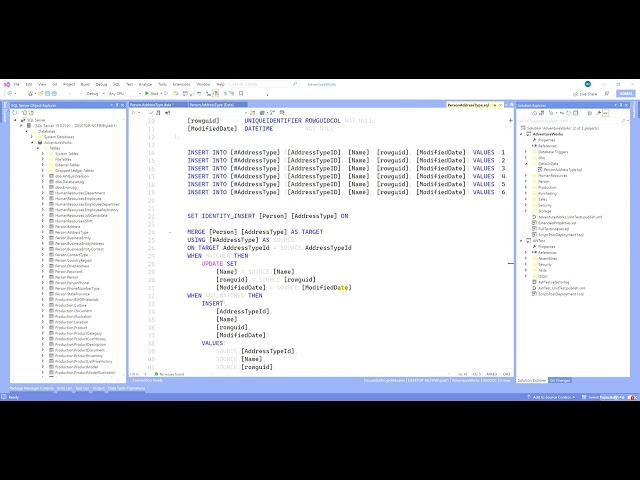Image resolution: width=640 pixels, height=480 pixels.
Task: Pin the SQL Server Object Explorer panel
Action: point(117,105)
